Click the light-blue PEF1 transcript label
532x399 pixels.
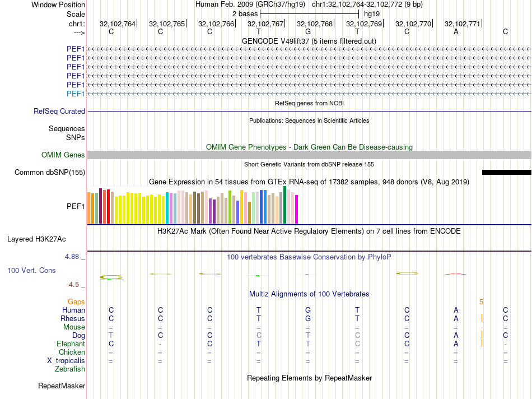(76, 93)
